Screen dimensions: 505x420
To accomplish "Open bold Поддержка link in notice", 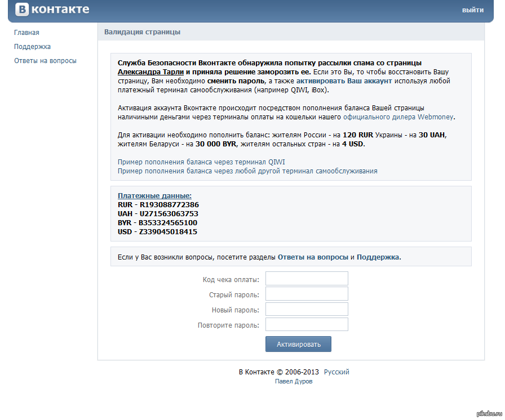I will coord(378,257).
